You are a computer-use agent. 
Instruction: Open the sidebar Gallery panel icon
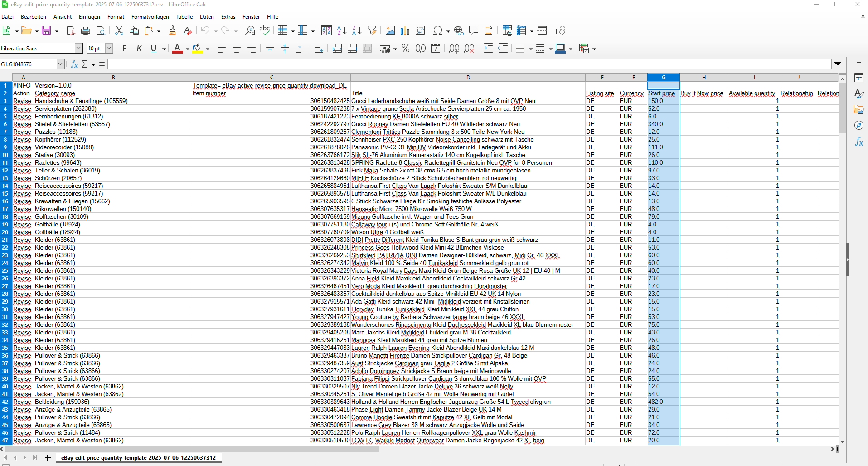[x=859, y=109]
